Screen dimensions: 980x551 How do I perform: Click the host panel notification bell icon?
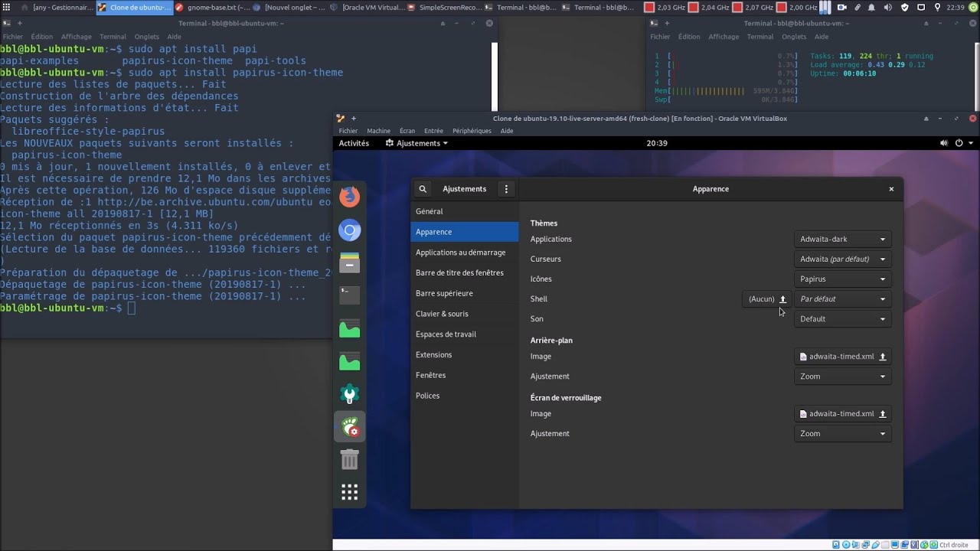872,8
